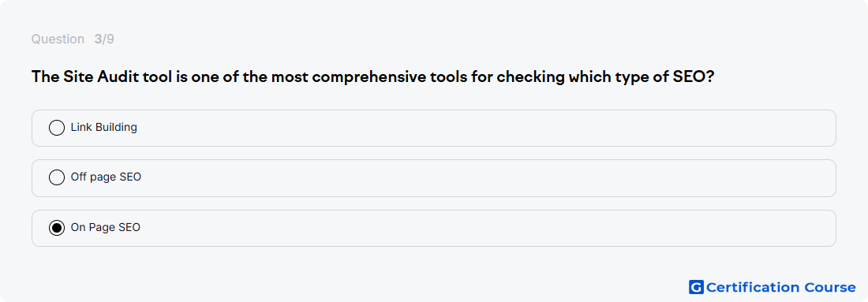Click the gray Question label

pyautogui.click(x=58, y=39)
